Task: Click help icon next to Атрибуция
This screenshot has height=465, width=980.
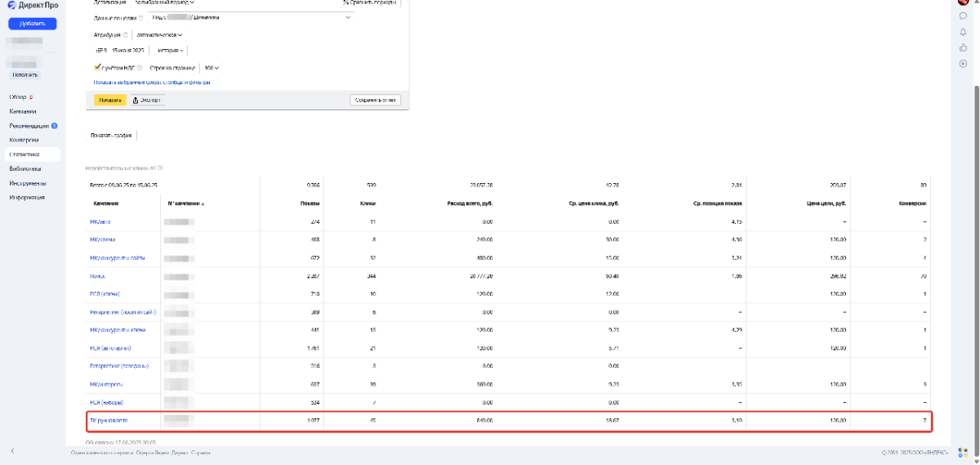Action: coord(125,35)
